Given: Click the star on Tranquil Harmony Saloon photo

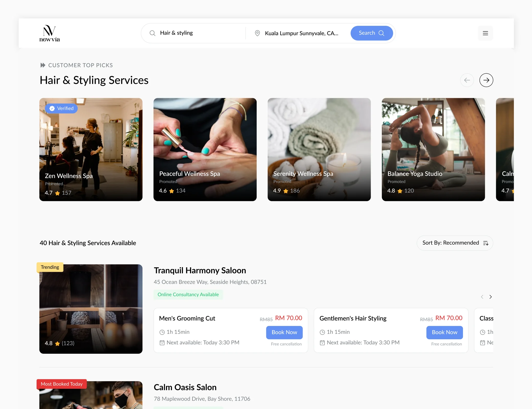Looking at the screenshot, I should (58, 344).
